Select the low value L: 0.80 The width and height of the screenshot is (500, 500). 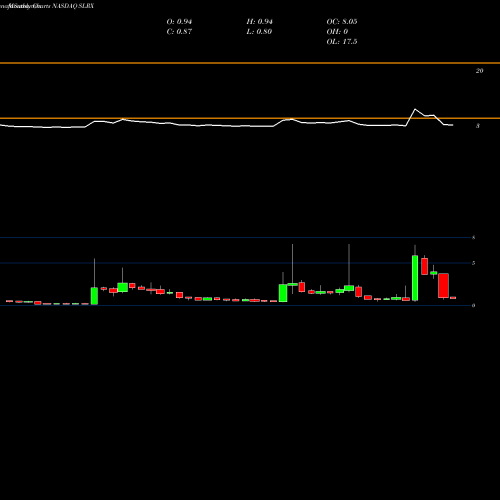click(x=259, y=32)
